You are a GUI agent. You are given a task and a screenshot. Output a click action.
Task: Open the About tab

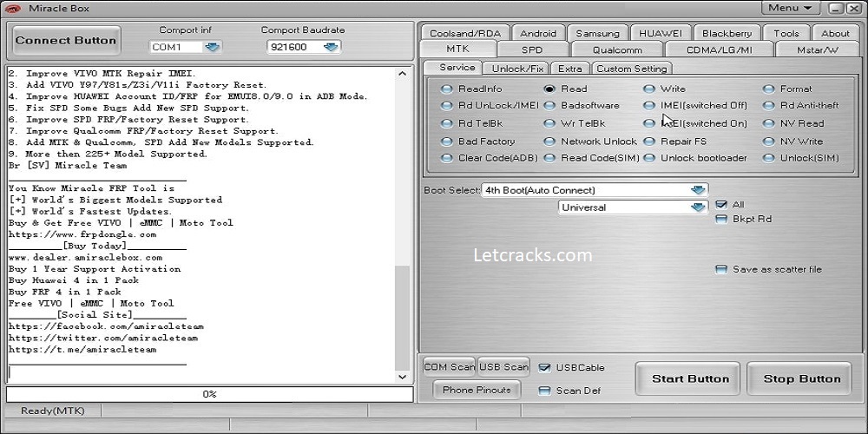click(835, 33)
